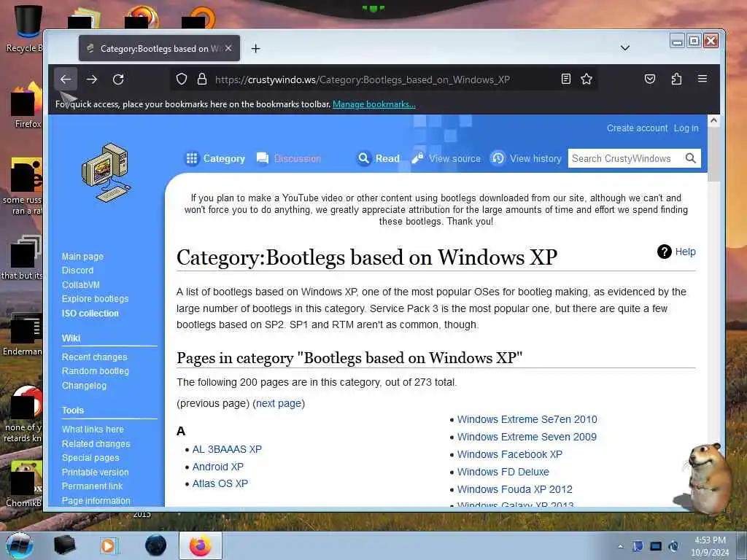The width and height of the screenshot is (747, 560).
Task: Open the Windows Start orb
Action: 19,545
